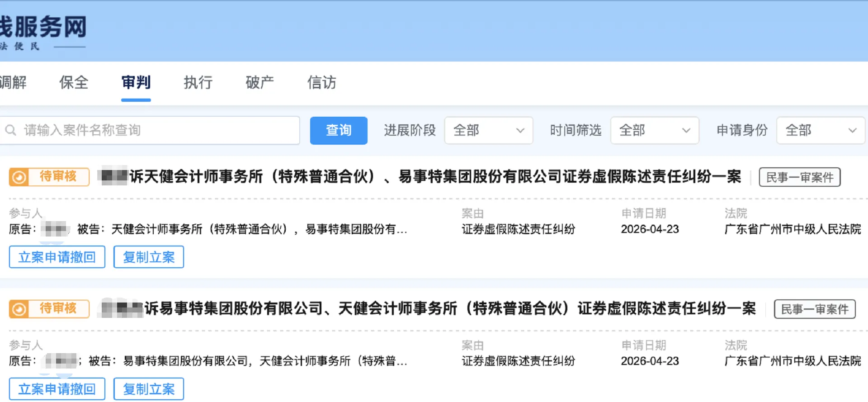Open the 破产 tab
Screen dimensions: 868x402
click(x=260, y=82)
